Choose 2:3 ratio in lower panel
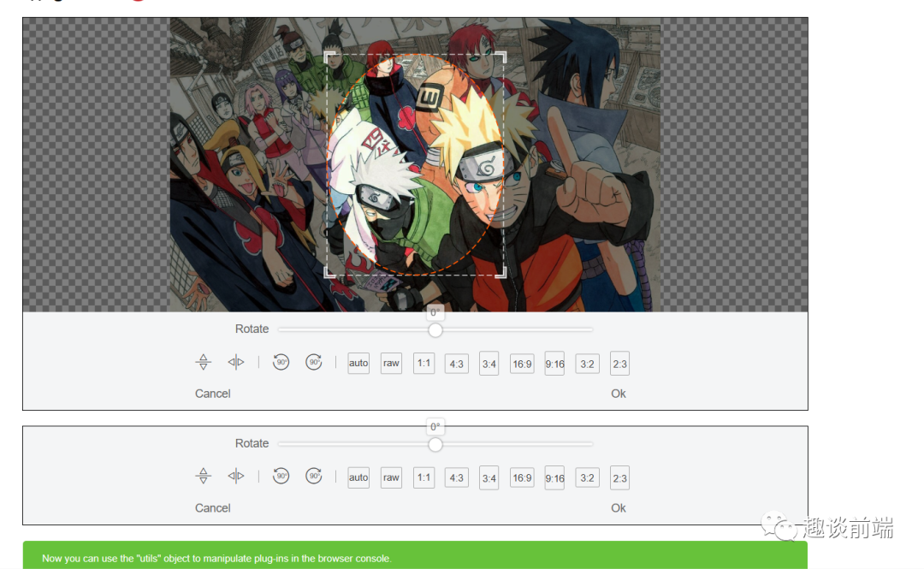This screenshot has width=924, height=569. pyautogui.click(x=620, y=478)
